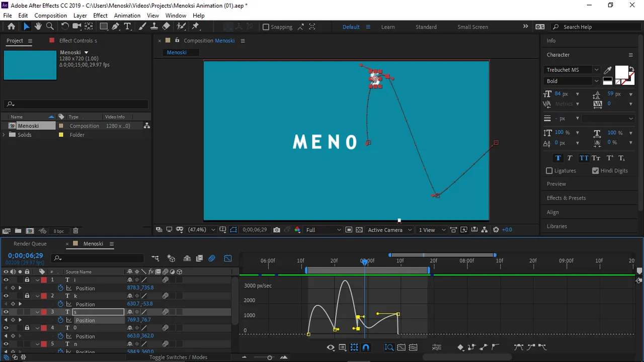
Task: Click the red label color of layer 3
Action: (44, 312)
